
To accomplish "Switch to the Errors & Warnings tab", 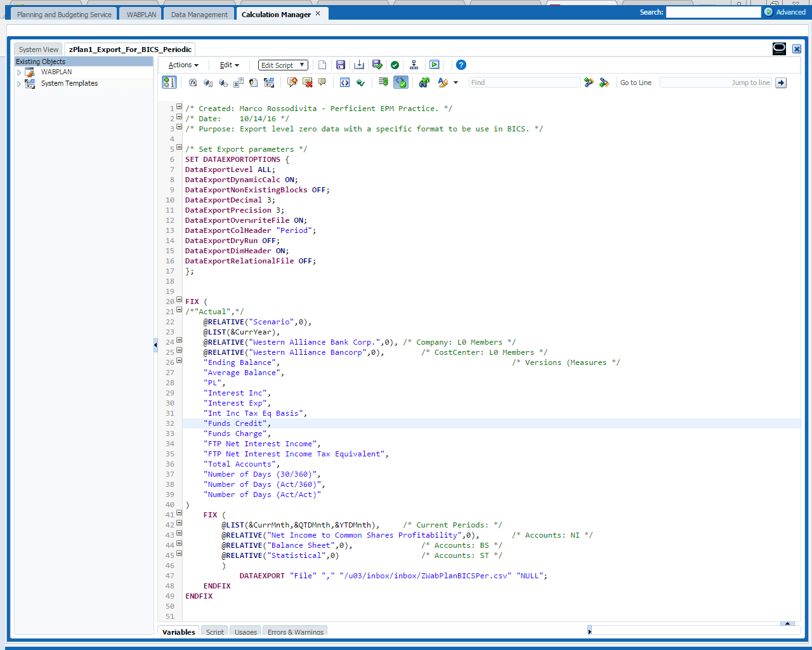I will click(x=294, y=632).
